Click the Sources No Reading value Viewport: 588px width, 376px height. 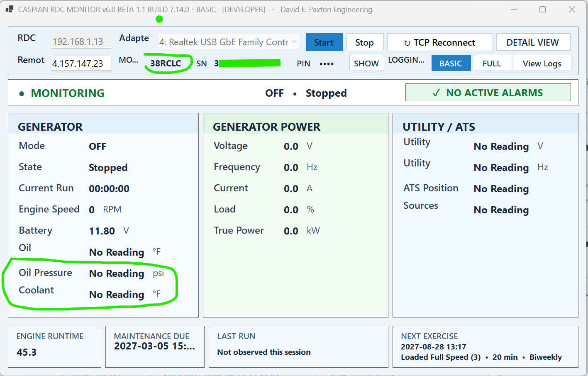click(x=501, y=210)
